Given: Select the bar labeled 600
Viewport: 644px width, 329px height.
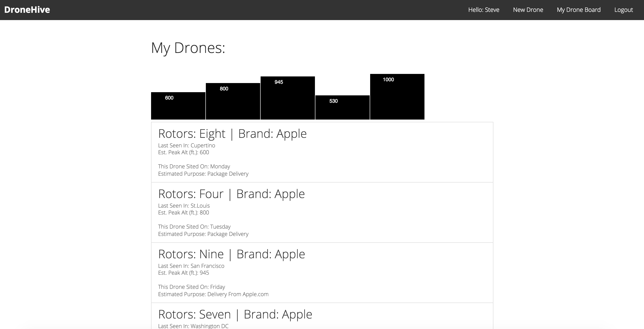Looking at the screenshot, I should pos(178,106).
